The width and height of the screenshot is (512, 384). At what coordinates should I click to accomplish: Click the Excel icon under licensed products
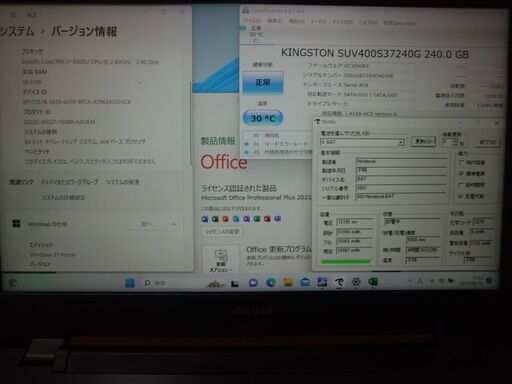215,219
